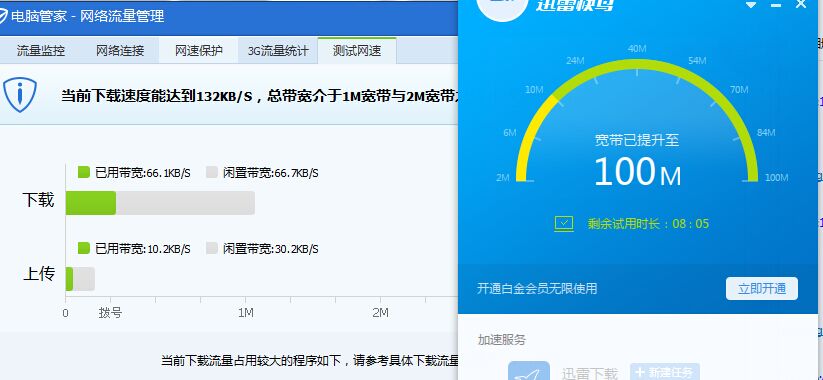Click the green trial monitor icon
This screenshot has height=380, width=823.
[x=564, y=224]
